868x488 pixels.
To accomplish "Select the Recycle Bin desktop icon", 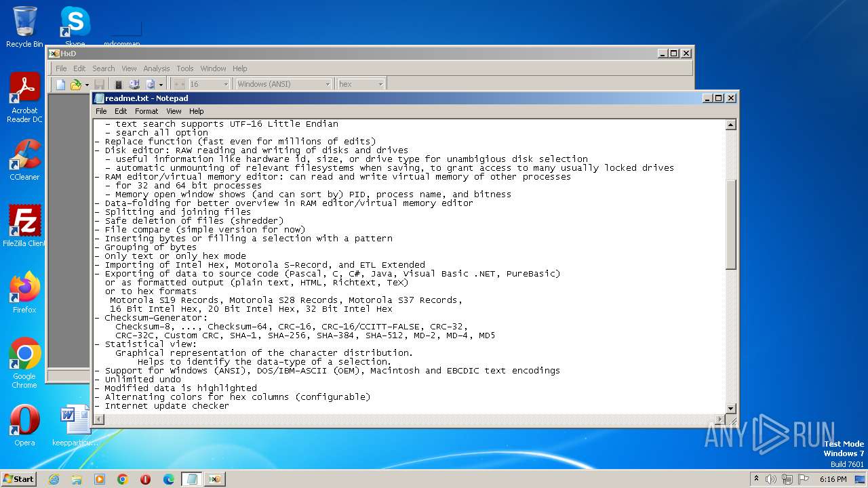I will (24, 27).
